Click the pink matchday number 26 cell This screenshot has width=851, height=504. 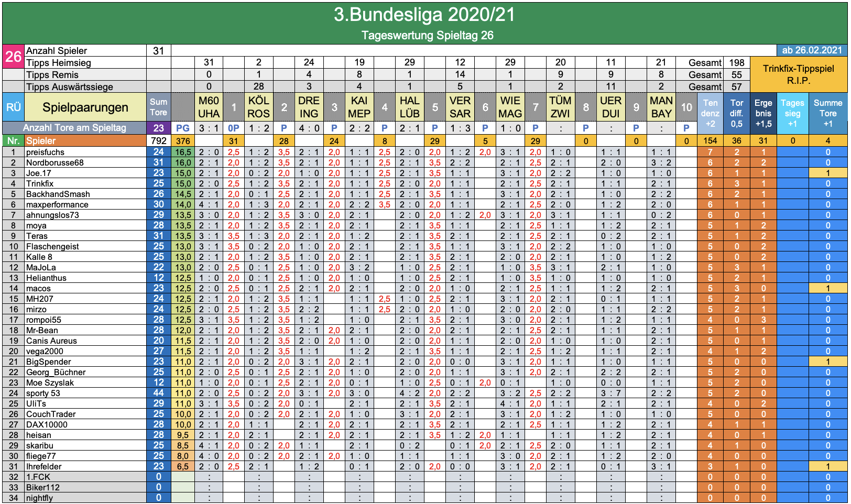[x=13, y=57]
